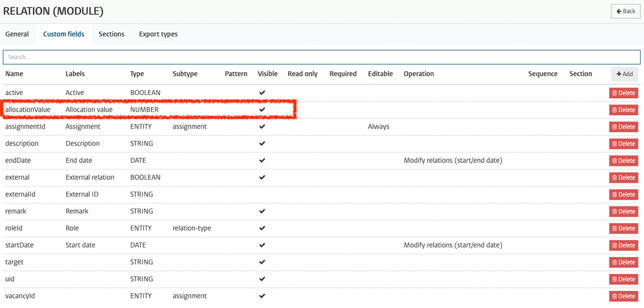Screen dimensions: 644x308
Task: Select the startDate row operation text
Action: click(x=453, y=245)
